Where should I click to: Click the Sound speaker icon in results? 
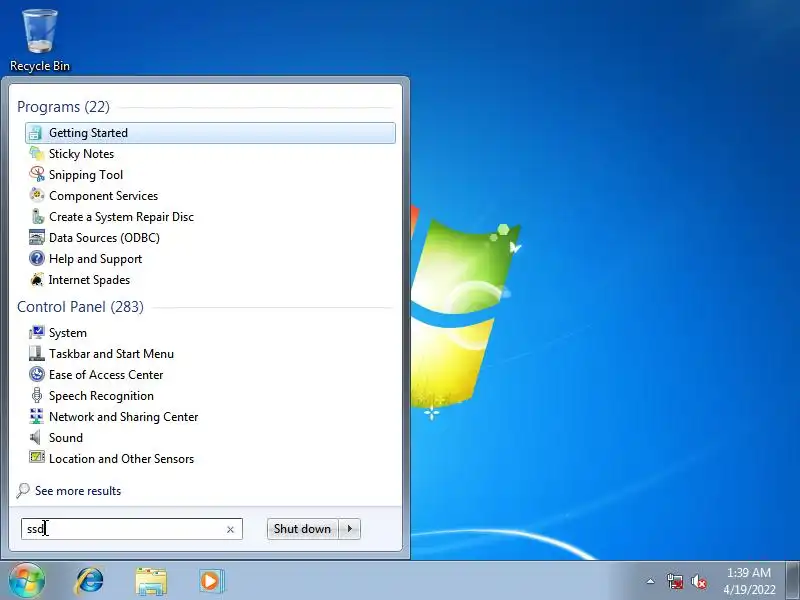[36, 437]
